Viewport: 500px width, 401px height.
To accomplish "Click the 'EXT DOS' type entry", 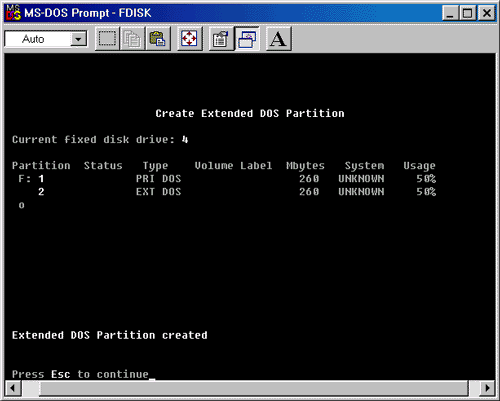I will pyautogui.click(x=158, y=192).
